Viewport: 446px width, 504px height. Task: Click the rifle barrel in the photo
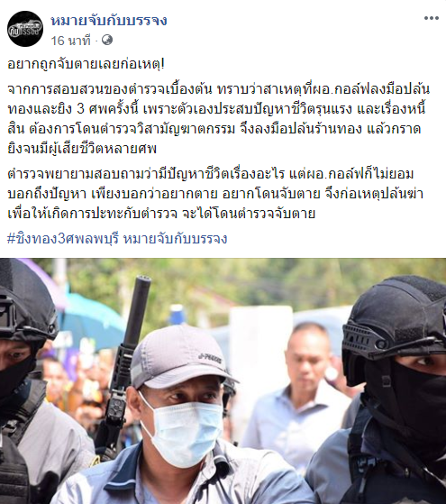(138, 308)
